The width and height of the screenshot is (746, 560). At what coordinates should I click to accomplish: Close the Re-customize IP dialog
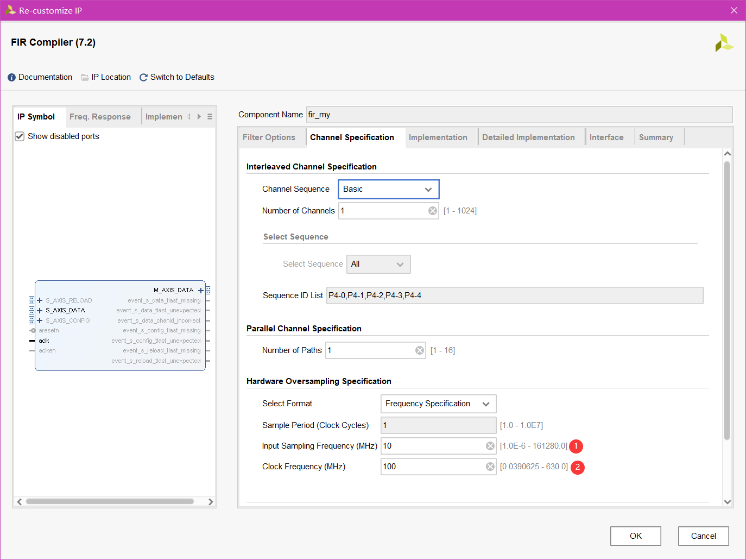click(734, 10)
